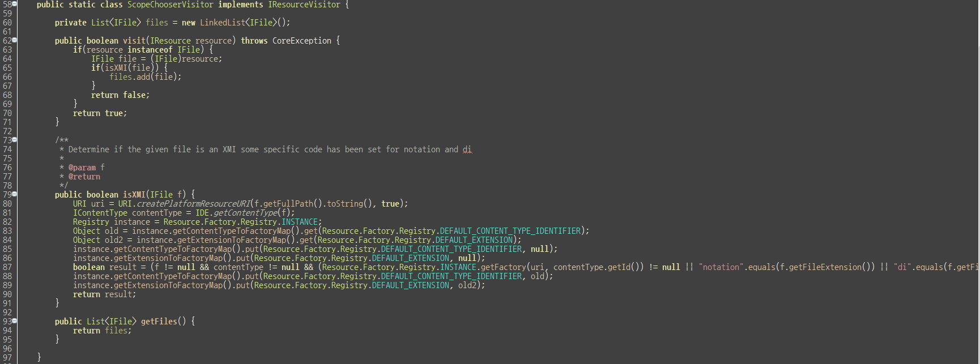Image resolution: width=980 pixels, height=364 pixels.
Task: Collapse the ScopeChooserVisitor class fold marker
Action: click(x=15, y=4)
